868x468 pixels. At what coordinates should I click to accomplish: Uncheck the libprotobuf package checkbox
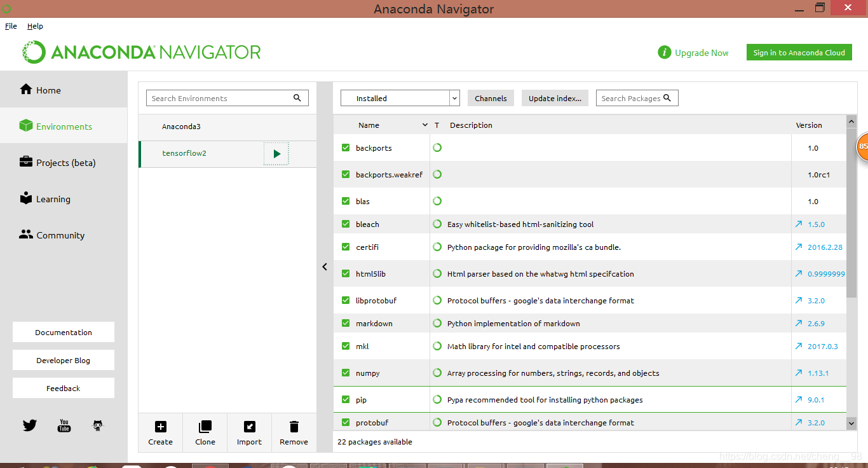346,300
